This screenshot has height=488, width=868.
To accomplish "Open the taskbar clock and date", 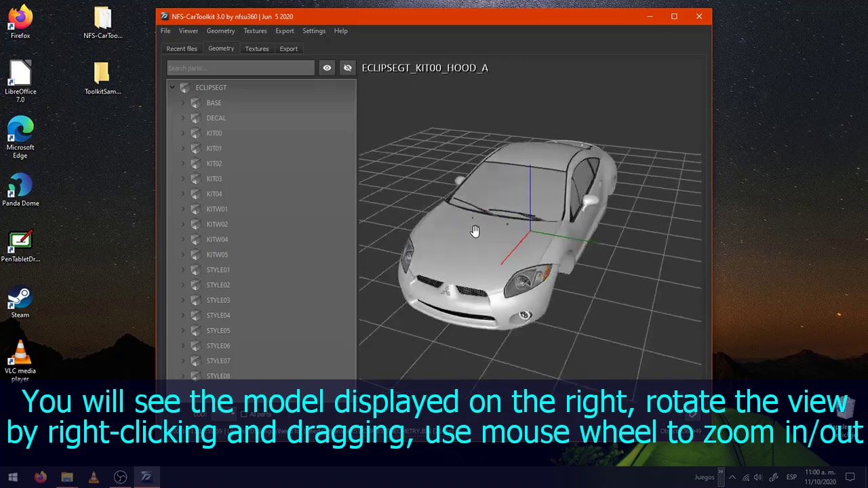I will click(x=820, y=477).
